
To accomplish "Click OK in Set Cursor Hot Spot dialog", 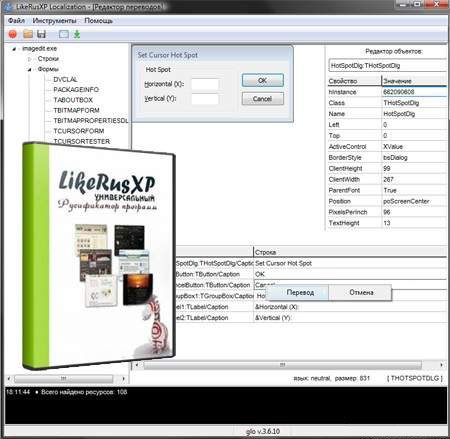I will 263,80.
